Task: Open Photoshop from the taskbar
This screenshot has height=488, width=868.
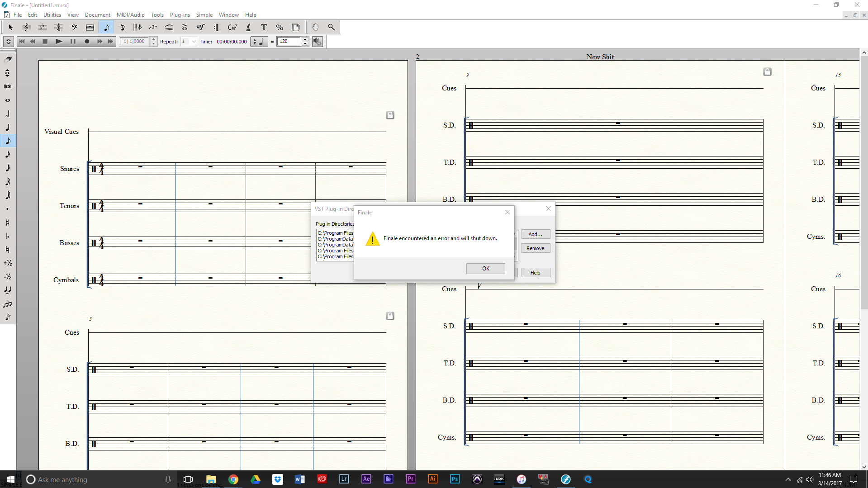Action: pyautogui.click(x=455, y=479)
